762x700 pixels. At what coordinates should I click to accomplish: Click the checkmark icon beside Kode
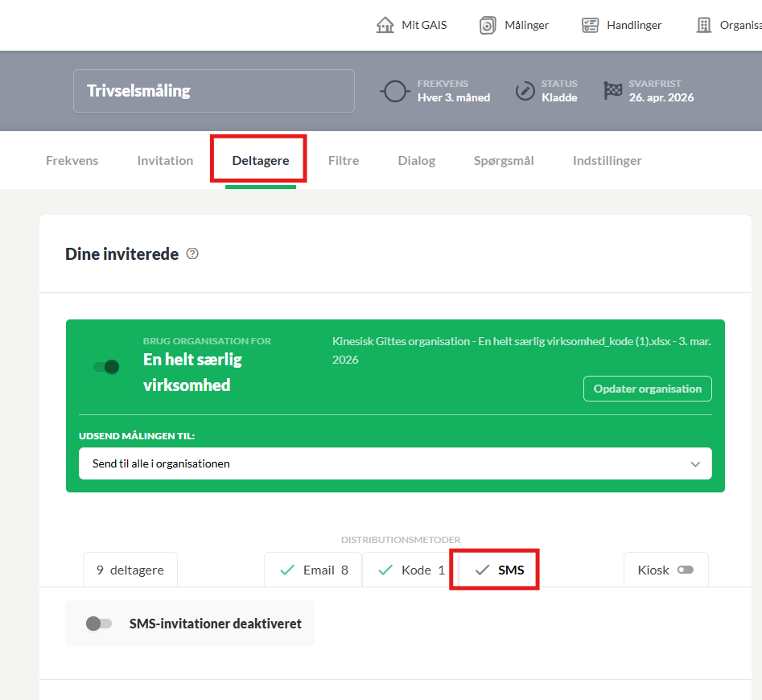(385, 570)
